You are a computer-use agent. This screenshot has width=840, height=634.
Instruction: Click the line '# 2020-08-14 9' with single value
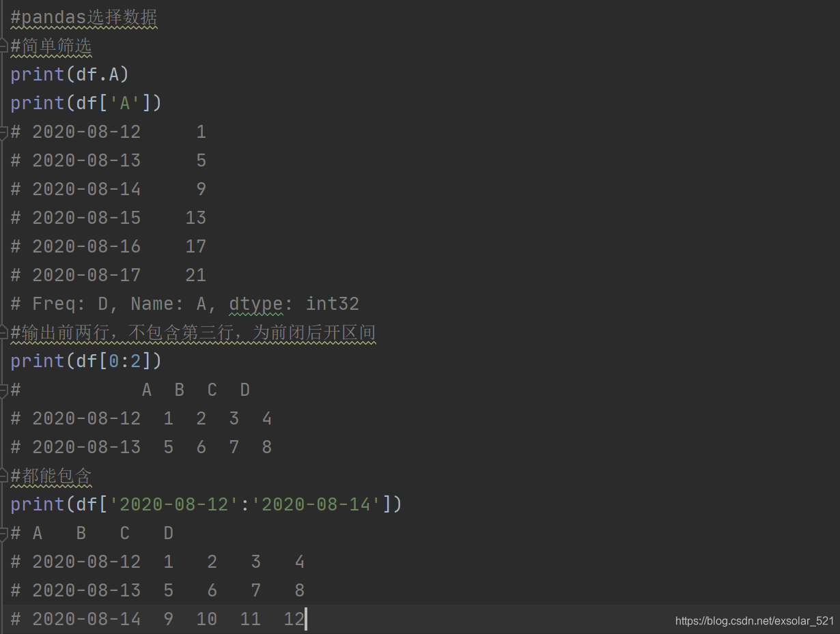point(109,189)
